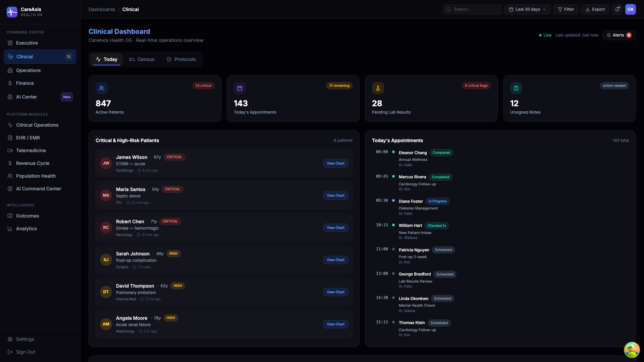The image size is (644, 362).
Task: Open Operations in the sidebar
Action: coord(40,70)
